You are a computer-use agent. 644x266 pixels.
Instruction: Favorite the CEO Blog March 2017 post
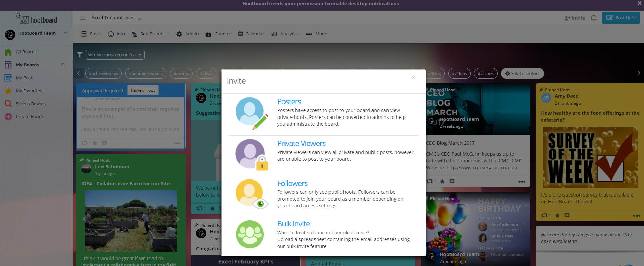coord(442,181)
